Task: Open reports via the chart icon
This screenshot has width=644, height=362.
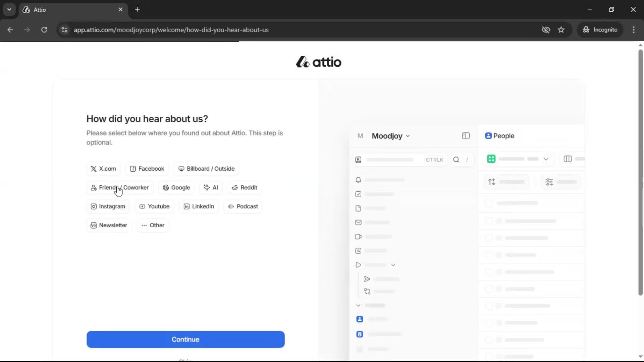Action: pos(358,251)
